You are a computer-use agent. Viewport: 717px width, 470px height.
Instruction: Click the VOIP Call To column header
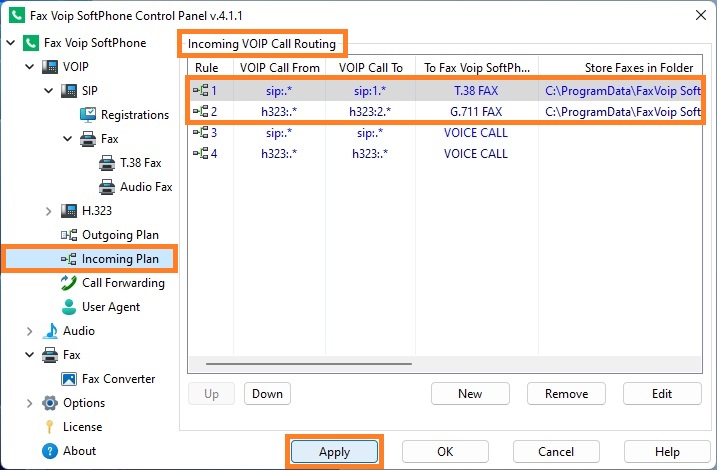(x=370, y=68)
